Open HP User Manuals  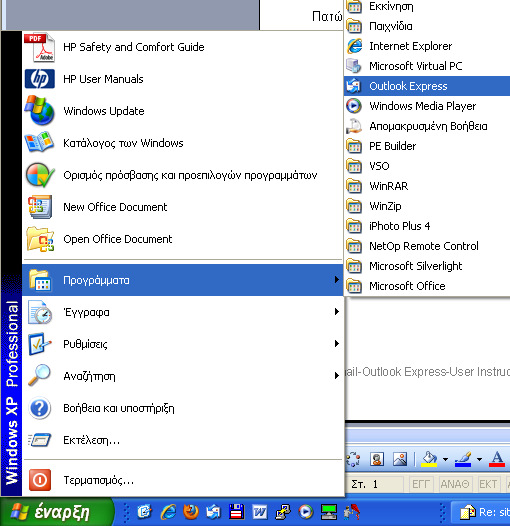pyautogui.click(x=183, y=79)
